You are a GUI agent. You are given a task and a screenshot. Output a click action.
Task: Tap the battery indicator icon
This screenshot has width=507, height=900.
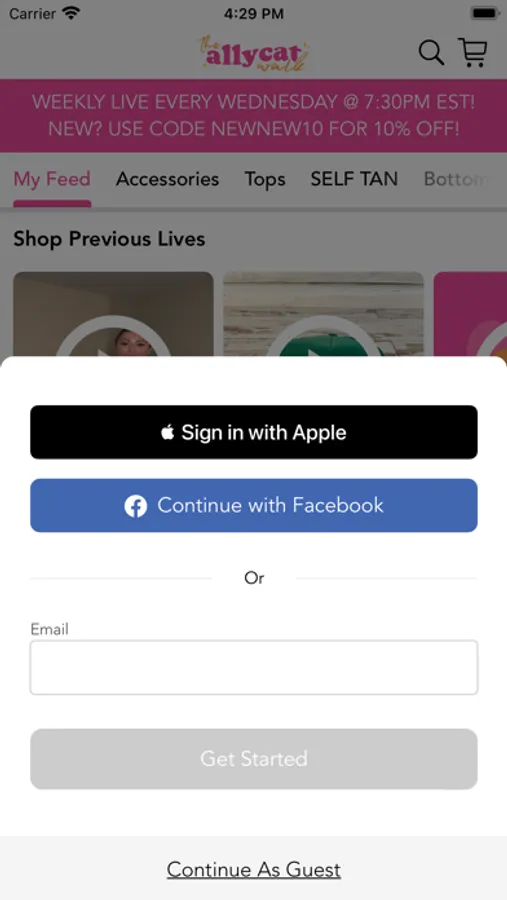[485, 13]
